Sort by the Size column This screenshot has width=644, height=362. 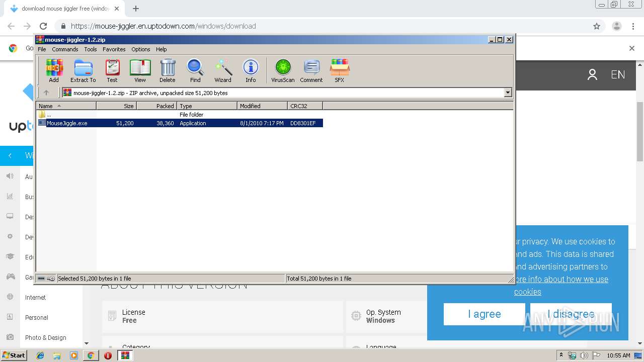116,106
